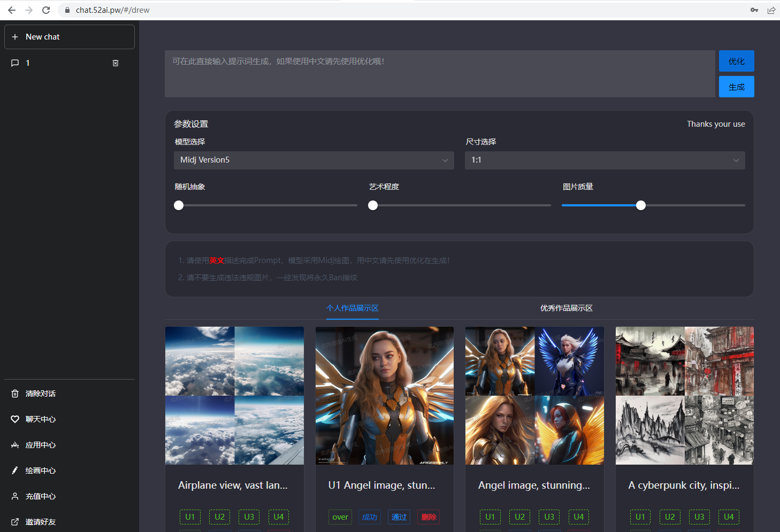Image resolution: width=780 pixels, height=532 pixels.
Task: Open 聊天中心 via the heart icon
Action: pyautogui.click(x=15, y=419)
